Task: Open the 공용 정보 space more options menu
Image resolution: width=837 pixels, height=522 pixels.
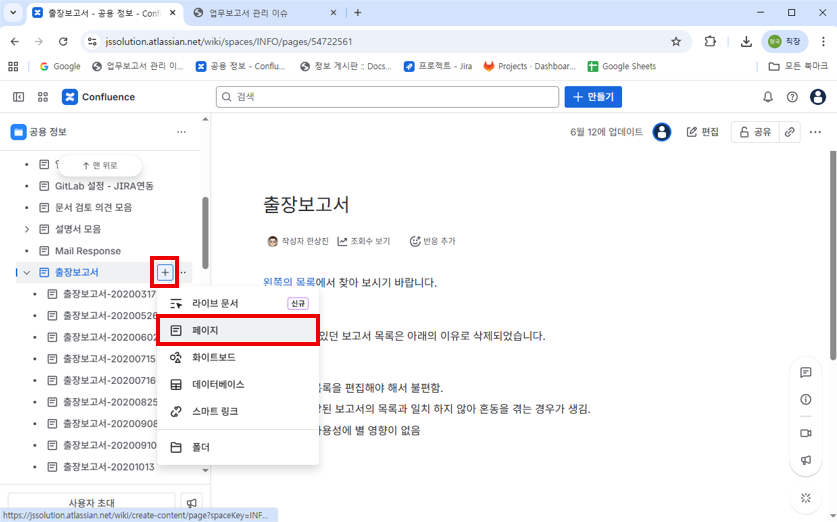Action: click(x=181, y=132)
